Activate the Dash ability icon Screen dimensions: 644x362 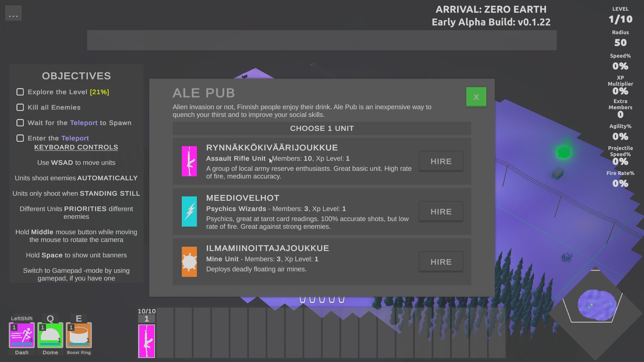click(22, 335)
